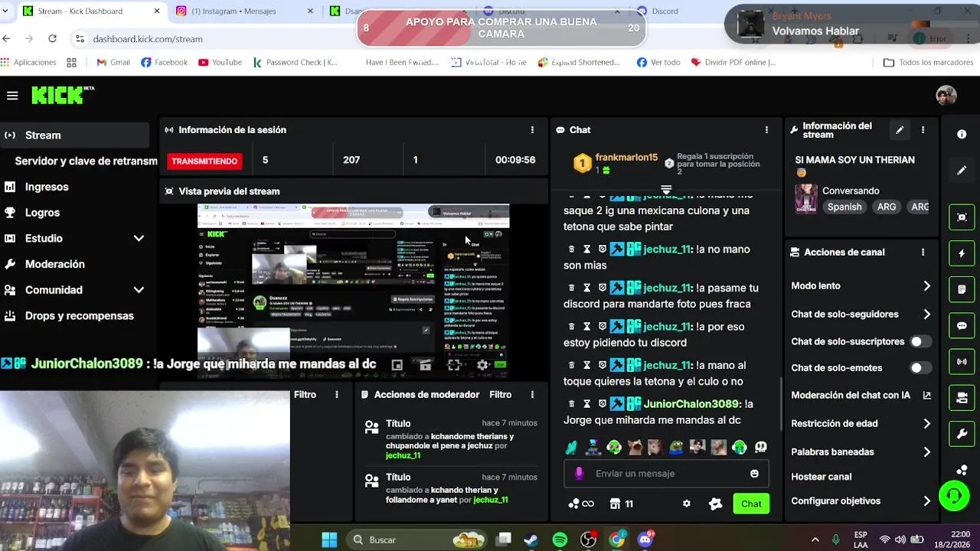Open Modo lento options chevron
Viewport: 980px width, 551px height.
pyautogui.click(x=926, y=286)
